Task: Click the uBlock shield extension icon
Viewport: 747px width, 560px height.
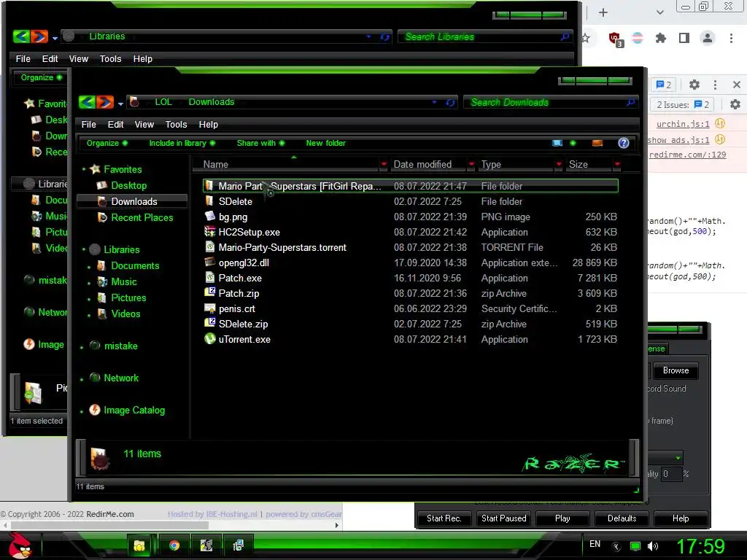Action: pos(616,39)
